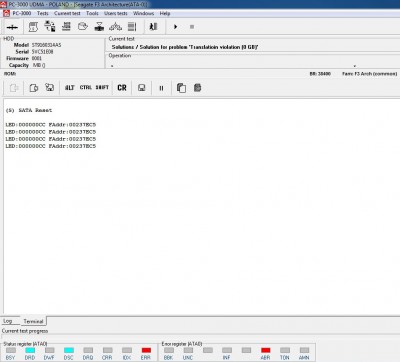
Task: Click the red ERR status indicator
Action: click(x=146, y=350)
